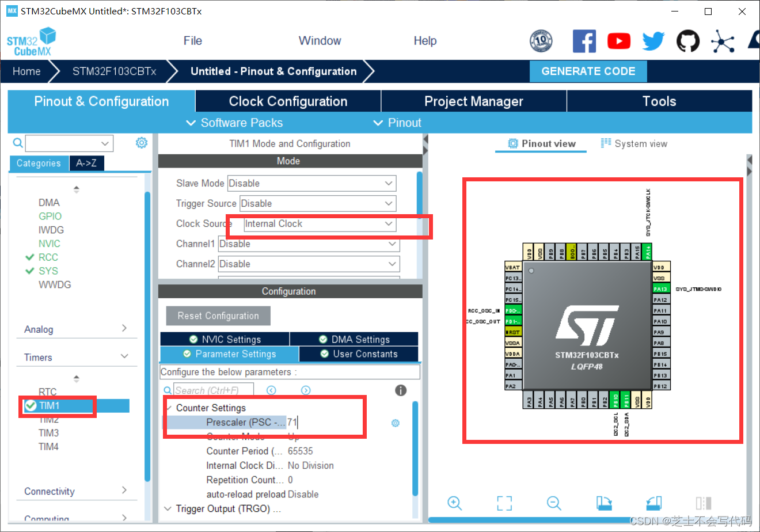Screen dimensions: 760x532
Task: Click the peripheral search magnifier icon
Action: 18,143
